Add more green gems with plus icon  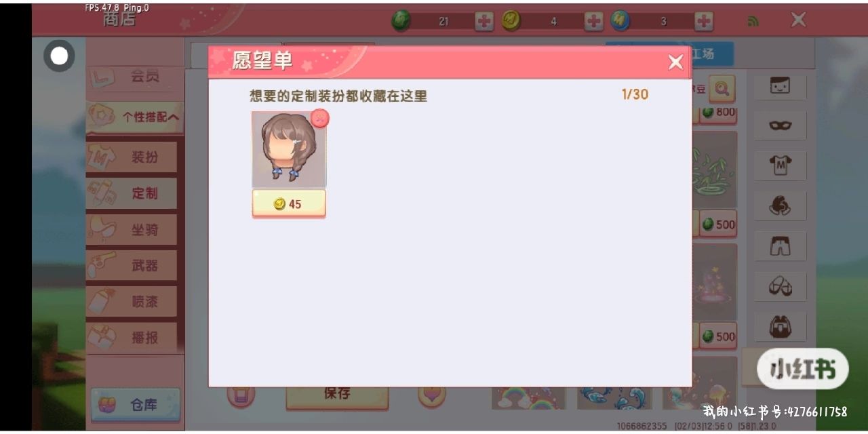[x=484, y=22]
